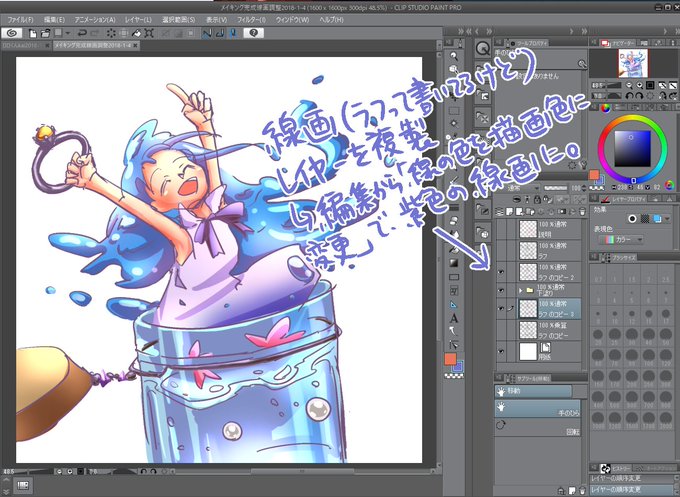Rotate canvas right in the Navigator
The image size is (680, 497).
coord(639,96)
